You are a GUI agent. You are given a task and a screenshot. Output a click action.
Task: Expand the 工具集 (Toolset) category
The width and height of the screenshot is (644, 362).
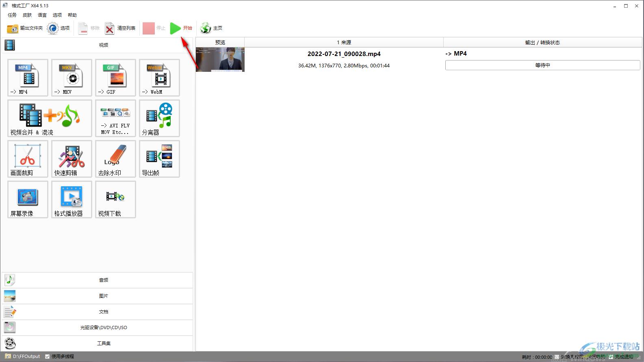[x=98, y=343]
